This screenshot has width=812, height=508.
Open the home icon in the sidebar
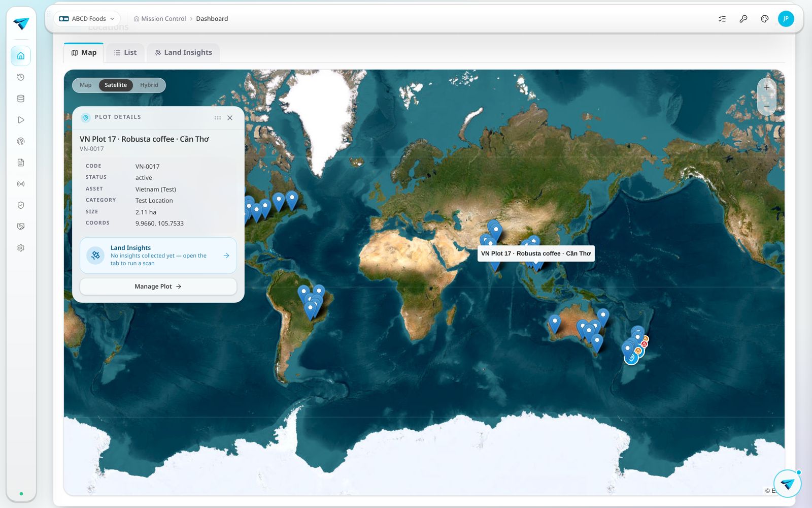pos(21,56)
